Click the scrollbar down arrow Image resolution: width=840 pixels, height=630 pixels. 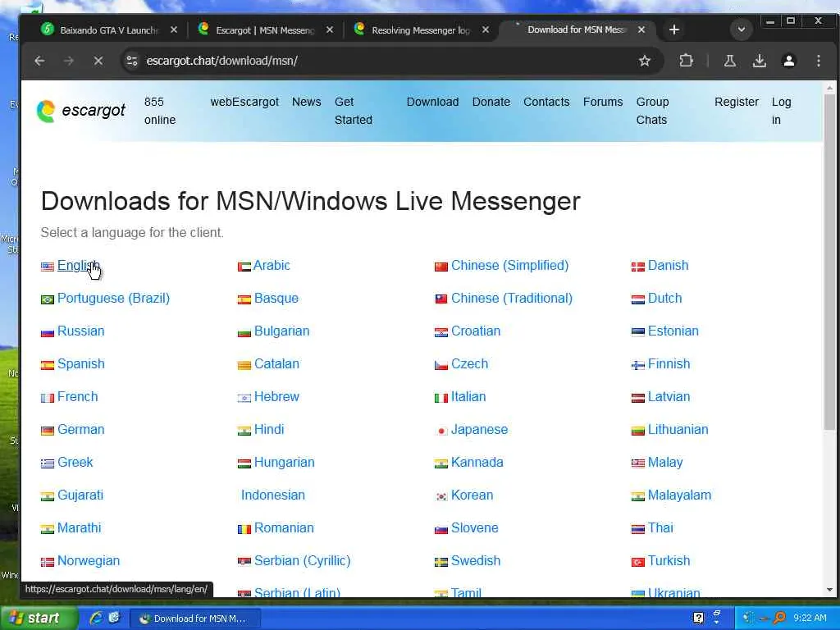829,590
